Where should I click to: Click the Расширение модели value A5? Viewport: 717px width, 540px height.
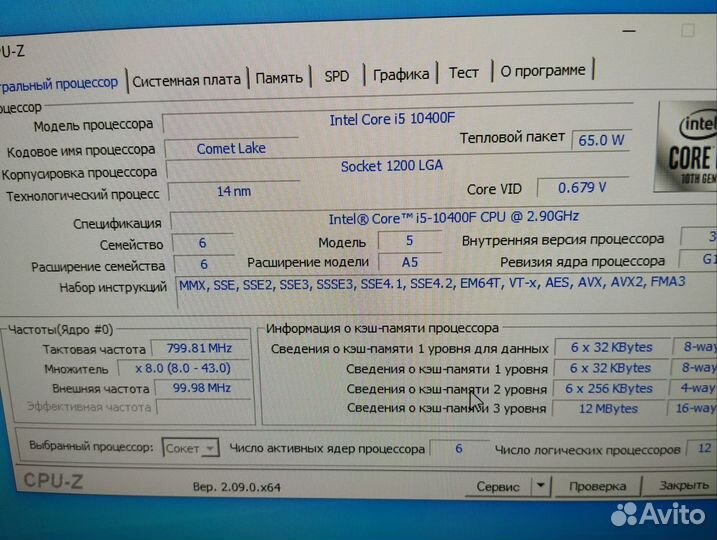410,262
